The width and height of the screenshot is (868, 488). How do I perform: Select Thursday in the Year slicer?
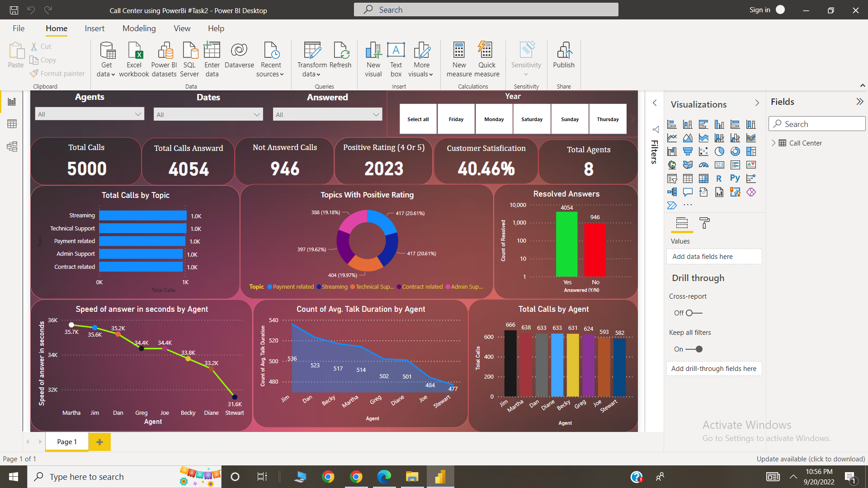(x=607, y=119)
